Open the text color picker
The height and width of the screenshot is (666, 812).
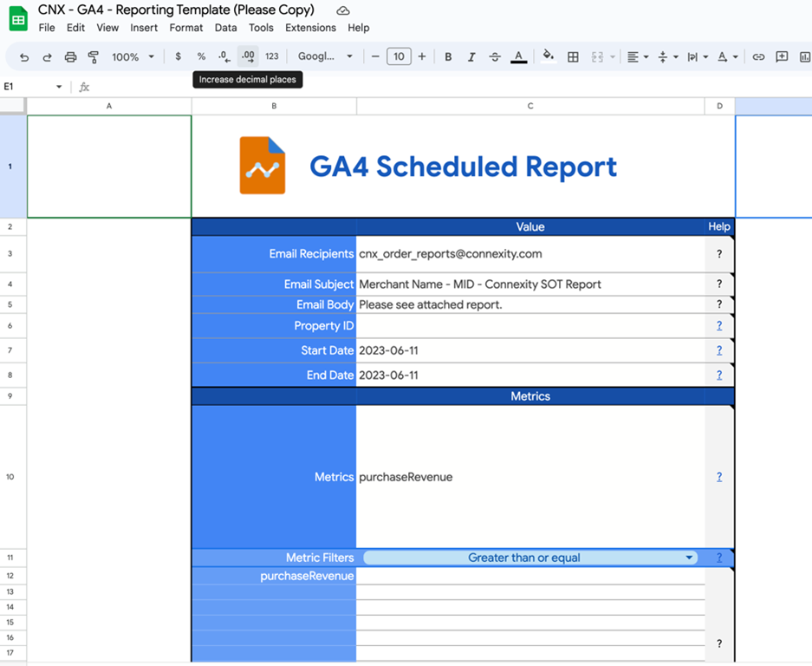tap(518, 57)
